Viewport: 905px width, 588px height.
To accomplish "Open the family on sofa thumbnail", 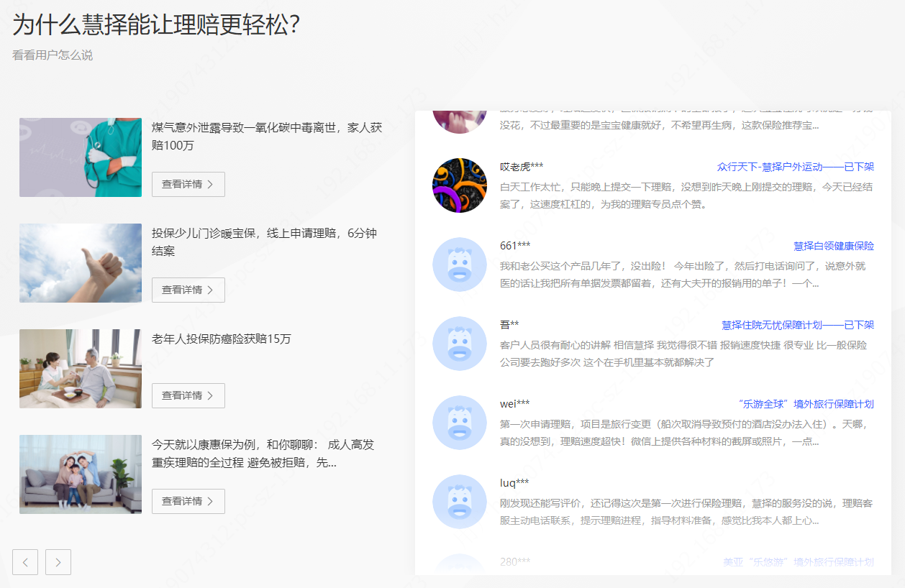I will [81, 474].
